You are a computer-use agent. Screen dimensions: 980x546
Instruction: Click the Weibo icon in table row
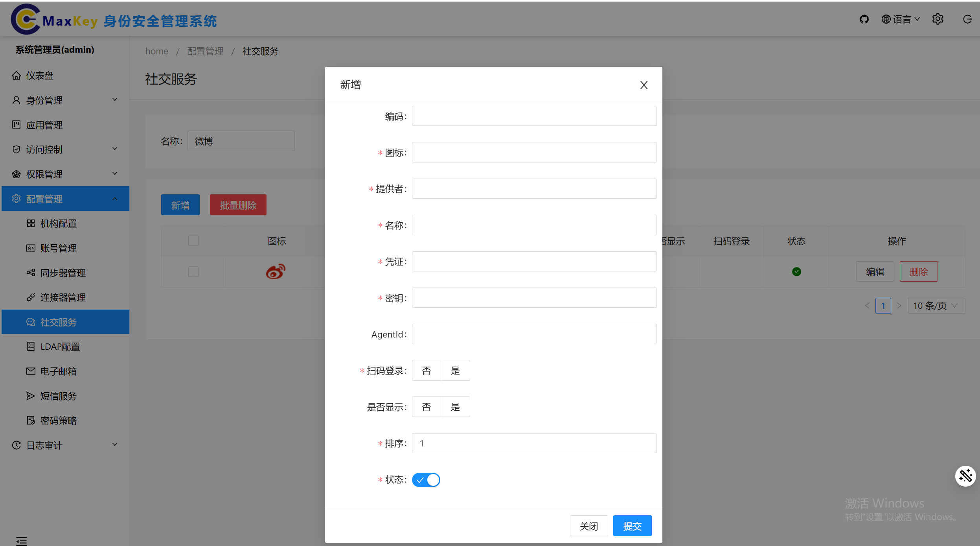pyautogui.click(x=276, y=271)
